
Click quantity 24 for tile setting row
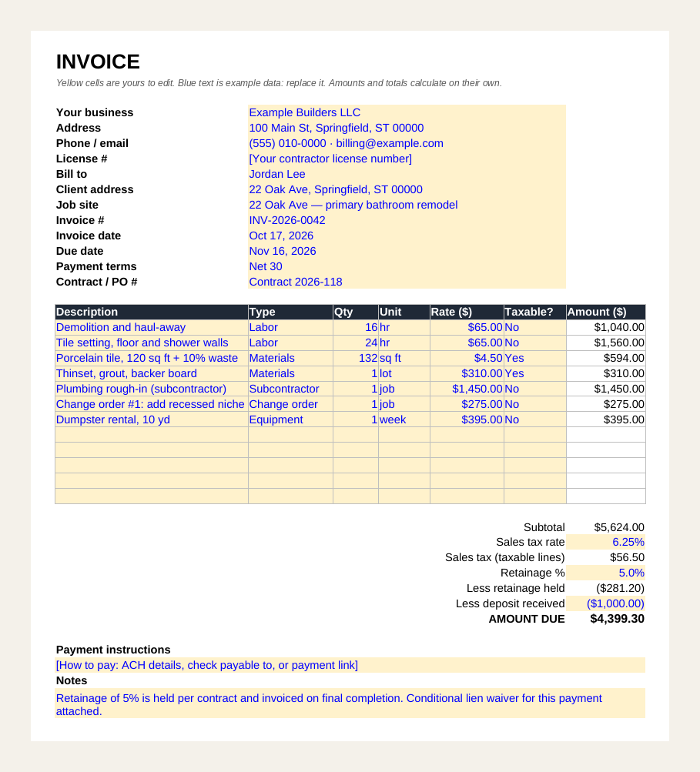[x=356, y=343]
